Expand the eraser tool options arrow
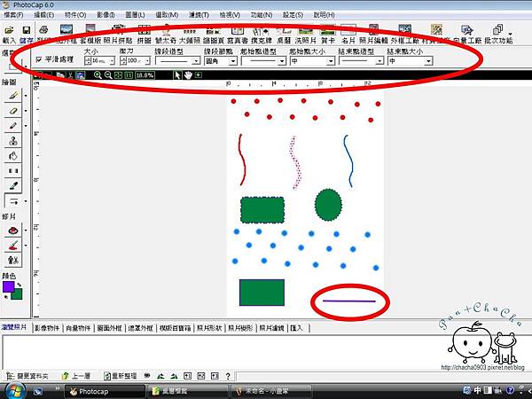The width and height of the screenshot is (532, 399). (26, 111)
